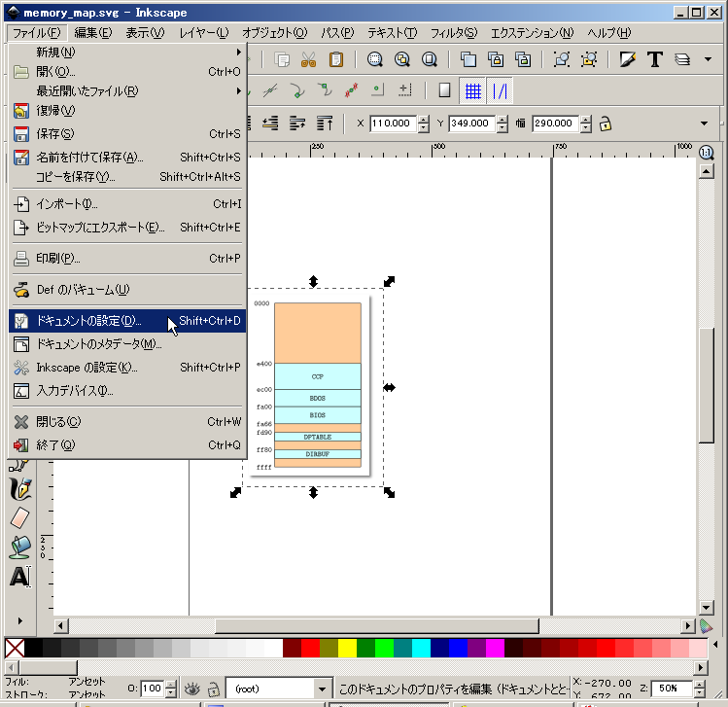The image size is (728, 707).
Task: Click the unlink clone icon
Action: tap(523, 59)
